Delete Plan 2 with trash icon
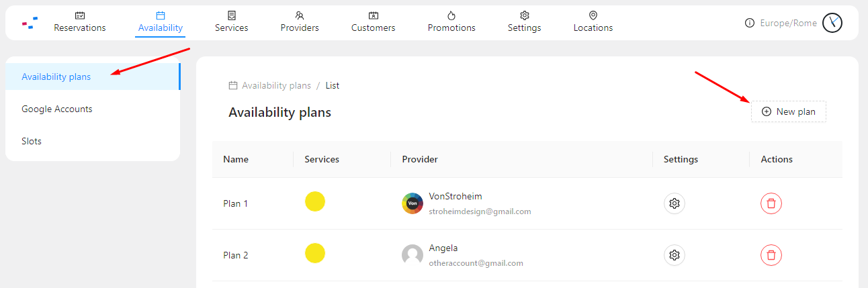The width and height of the screenshot is (868, 288). tap(771, 255)
